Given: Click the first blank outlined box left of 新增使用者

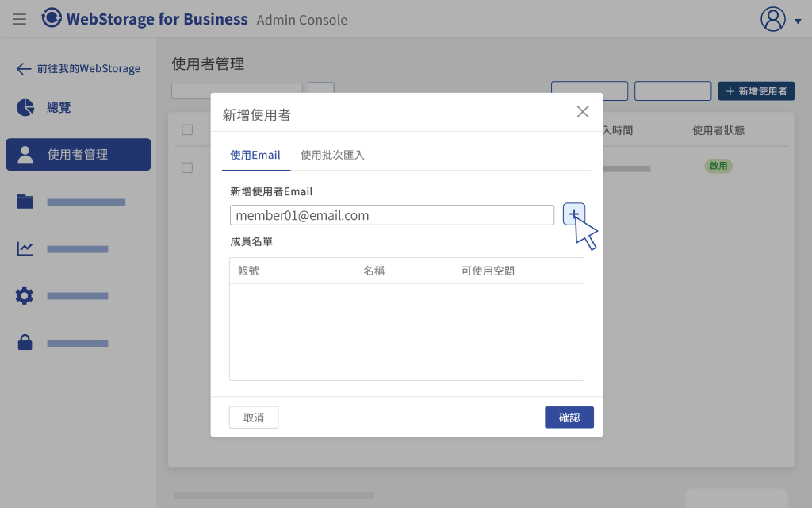Looking at the screenshot, I should 589,90.
